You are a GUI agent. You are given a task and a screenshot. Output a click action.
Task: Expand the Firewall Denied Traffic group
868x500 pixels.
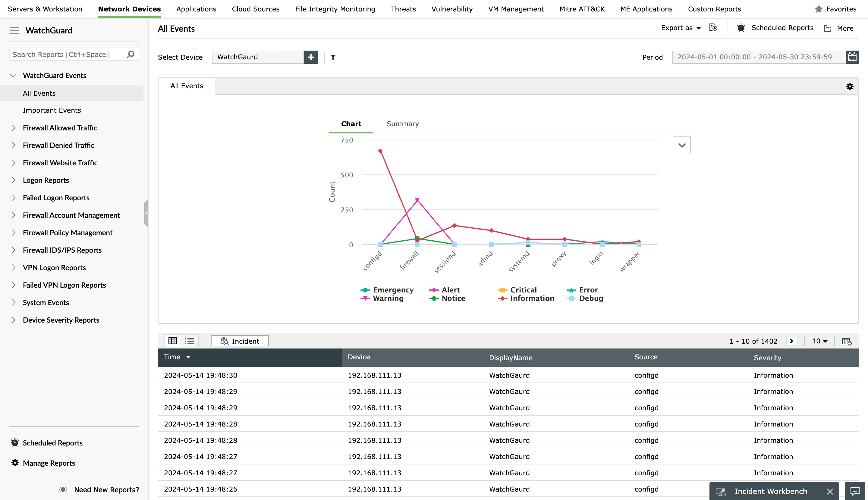click(14, 145)
